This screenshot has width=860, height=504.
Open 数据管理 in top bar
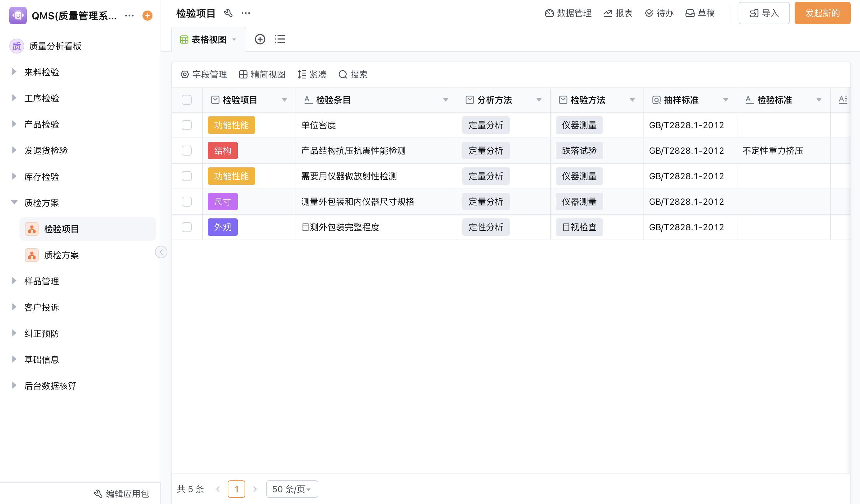(x=568, y=13)
